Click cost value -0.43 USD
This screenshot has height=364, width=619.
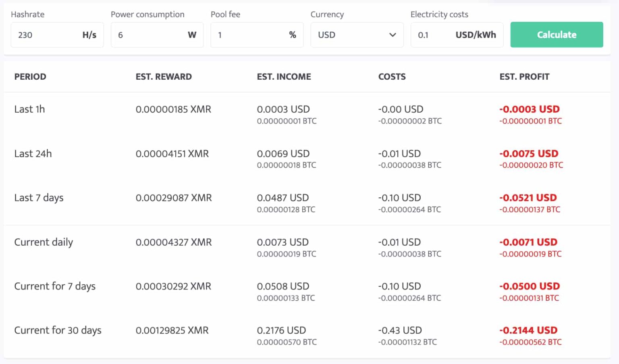(400, 330)
